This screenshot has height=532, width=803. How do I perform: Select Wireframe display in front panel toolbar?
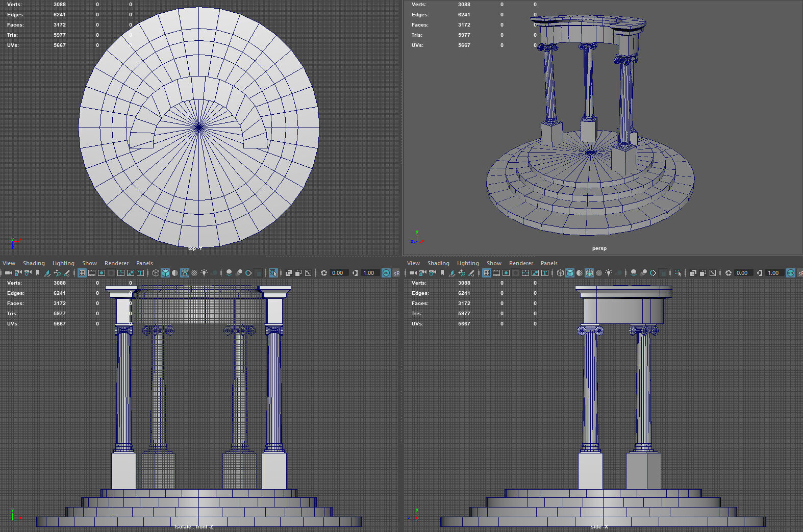[156, 273]
